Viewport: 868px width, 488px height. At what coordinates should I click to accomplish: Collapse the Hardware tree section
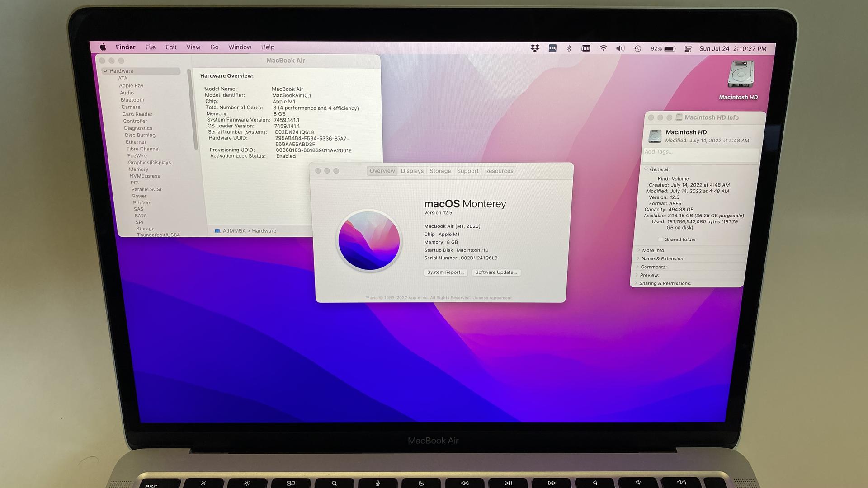[105, 71]
